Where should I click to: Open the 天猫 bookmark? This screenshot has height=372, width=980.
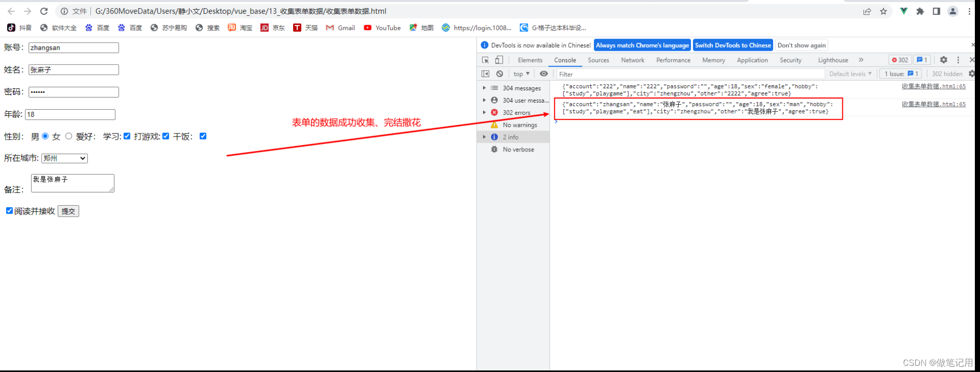click(305, 28)
